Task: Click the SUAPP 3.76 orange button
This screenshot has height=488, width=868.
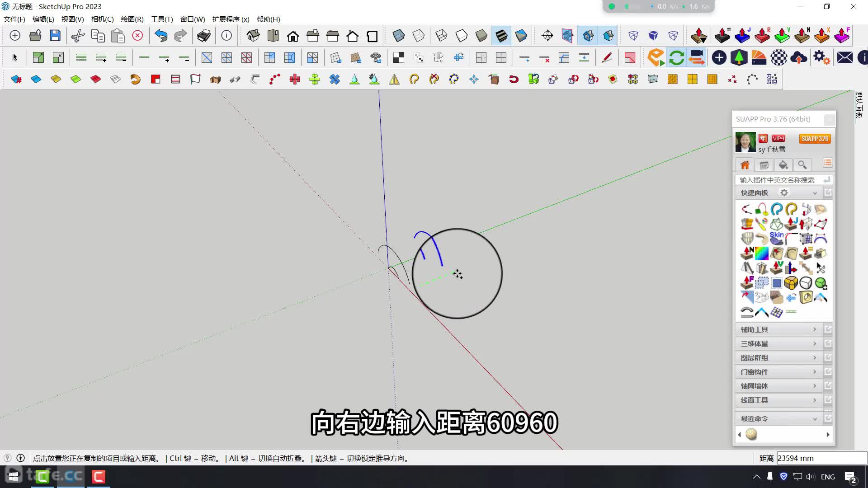Action: [815, 139]
